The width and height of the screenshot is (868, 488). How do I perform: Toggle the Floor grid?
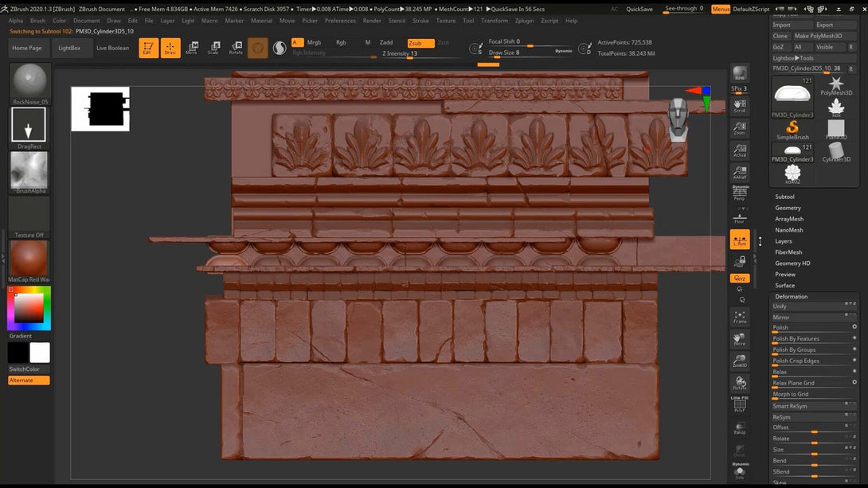point(740,217)
